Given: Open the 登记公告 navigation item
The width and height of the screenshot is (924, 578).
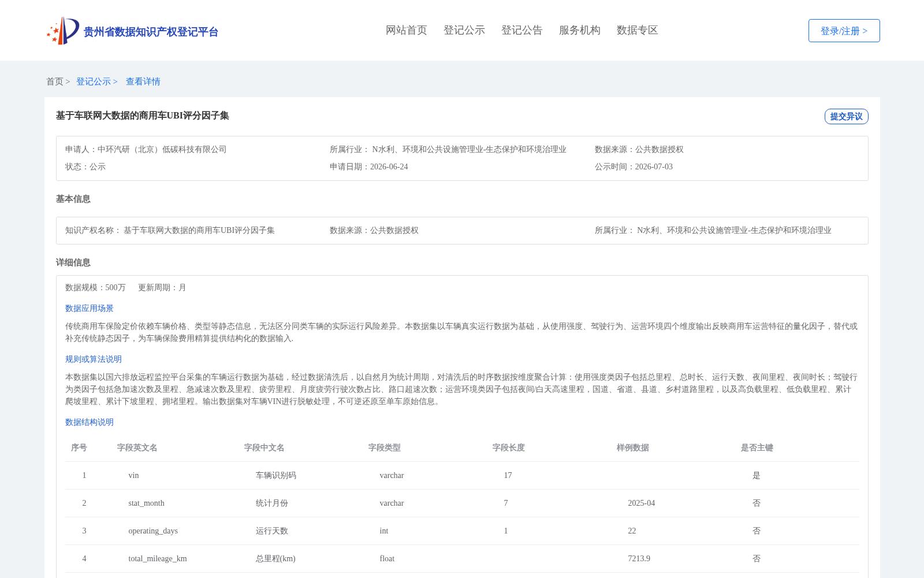Looking at the screenshot, I should pyautogui.click(x=522, y=30).
